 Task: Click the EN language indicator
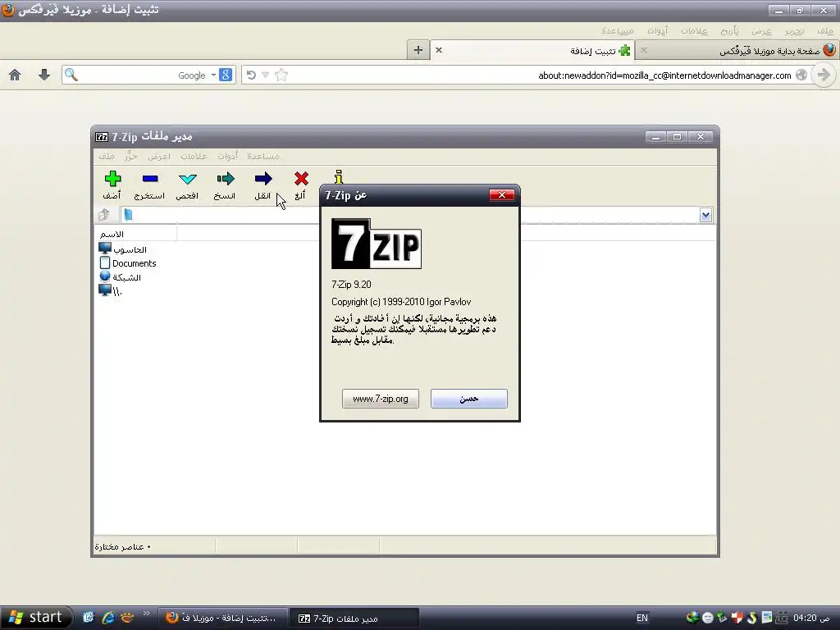coord(641,618)
